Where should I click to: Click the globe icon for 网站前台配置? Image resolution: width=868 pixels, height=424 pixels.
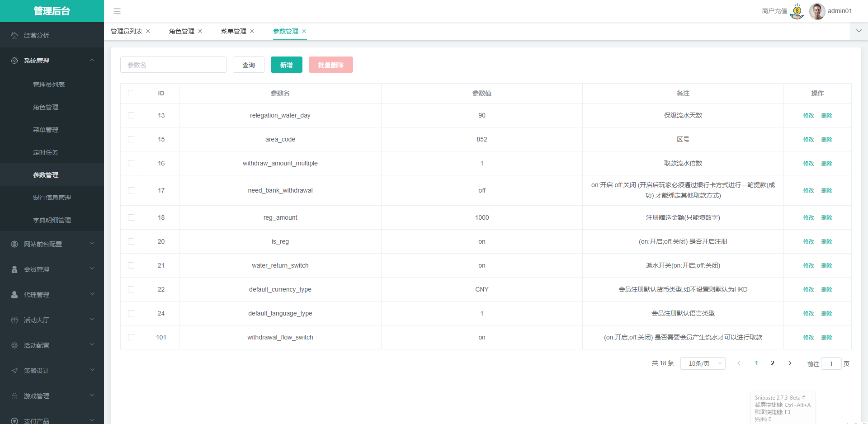[x=14, y=244]
